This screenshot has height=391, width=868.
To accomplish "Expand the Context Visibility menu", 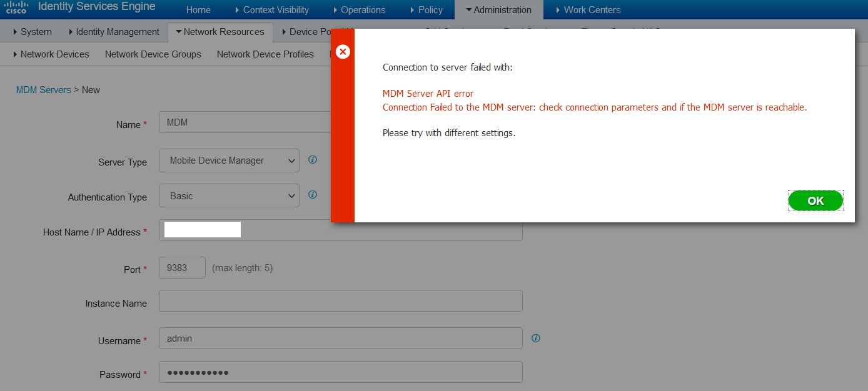I will (272, 10).
